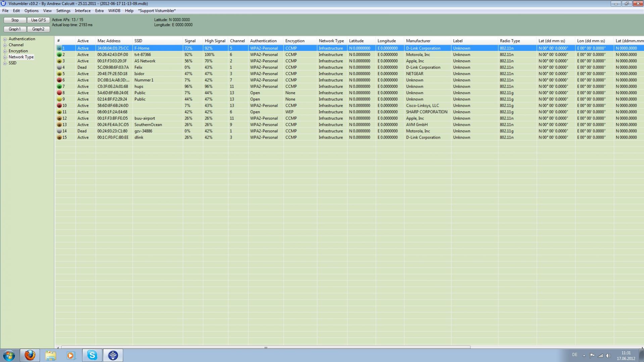Click green signal icon for hups row
The height and width of the screenshot is (362, 644).
click(x=59, y=87)
